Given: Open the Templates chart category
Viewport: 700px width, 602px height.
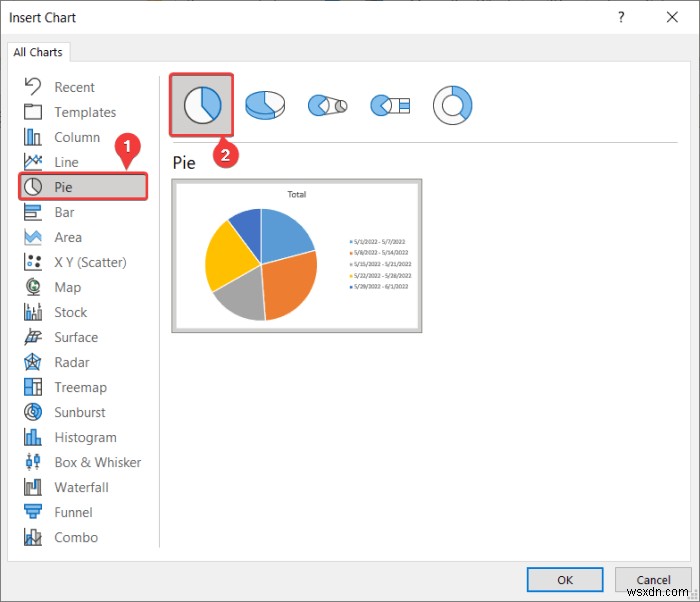Looking at the screenshot, I should coord(85,112).
